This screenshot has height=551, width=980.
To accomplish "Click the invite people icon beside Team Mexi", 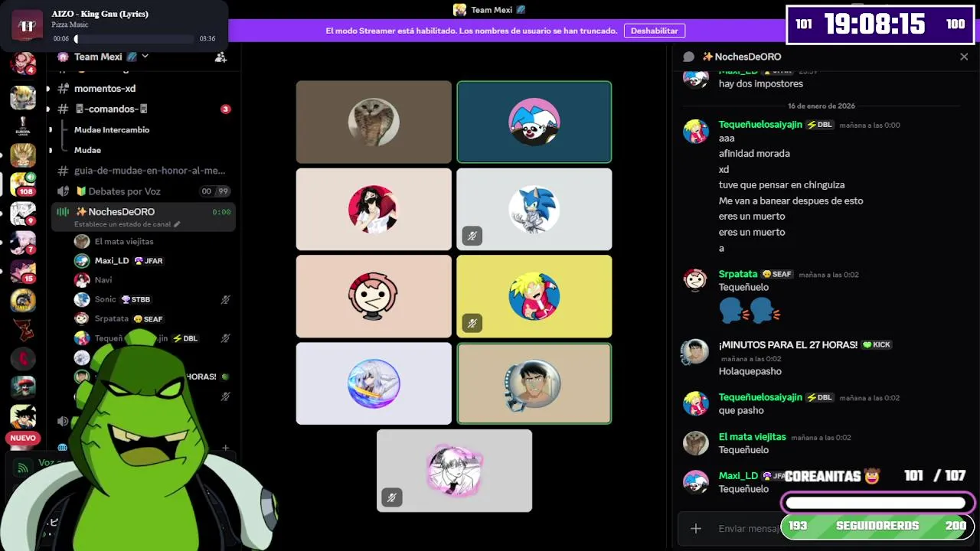I will [220, 57].
